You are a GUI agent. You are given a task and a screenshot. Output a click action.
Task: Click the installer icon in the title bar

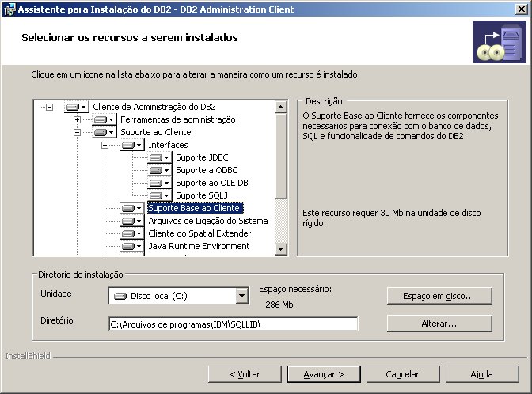9,9
